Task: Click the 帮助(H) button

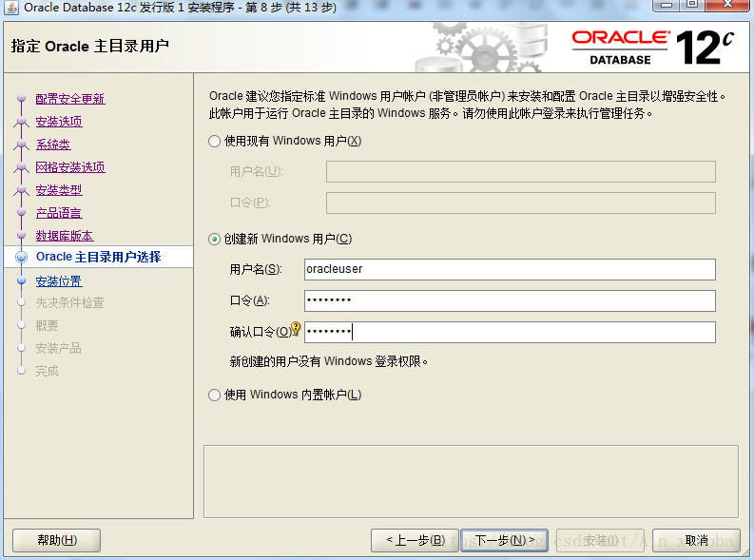Action: point(57,541)
